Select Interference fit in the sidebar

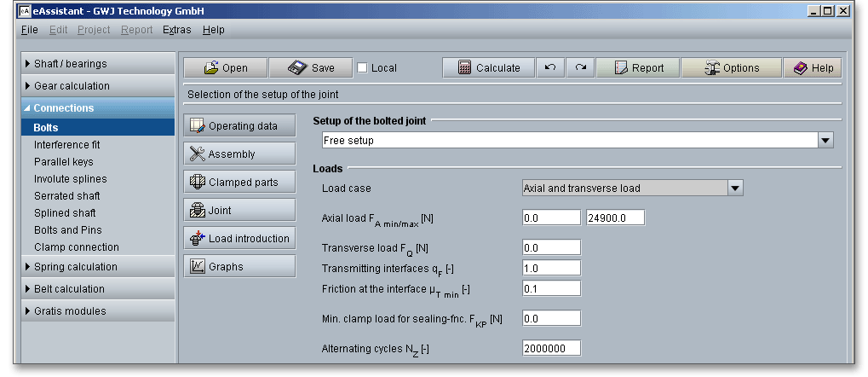tap(66, 145)
